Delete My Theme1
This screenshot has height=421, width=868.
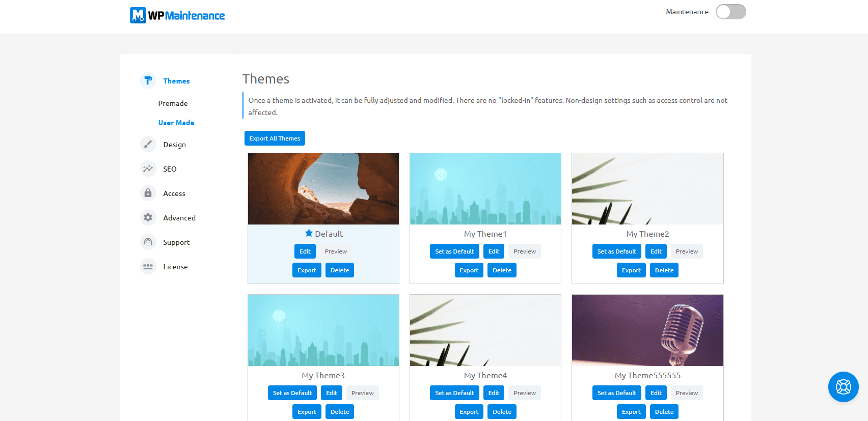[502, 270]
